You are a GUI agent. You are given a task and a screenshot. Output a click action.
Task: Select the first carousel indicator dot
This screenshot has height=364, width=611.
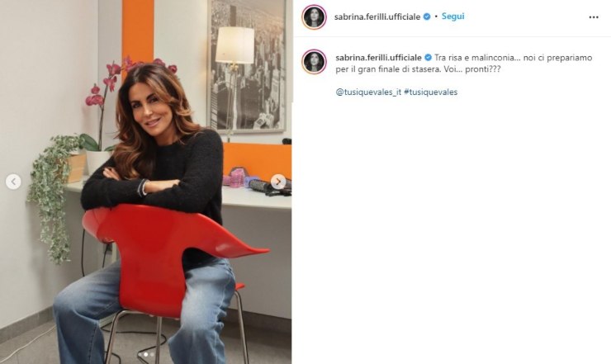140,355
